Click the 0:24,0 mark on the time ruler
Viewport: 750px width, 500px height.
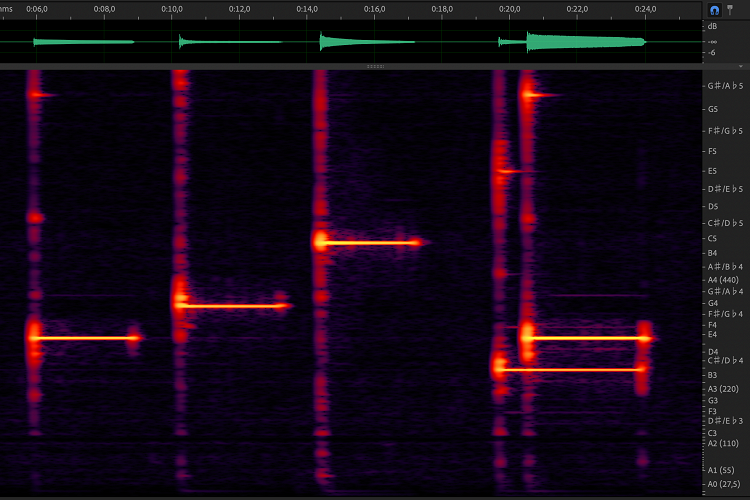646,9
